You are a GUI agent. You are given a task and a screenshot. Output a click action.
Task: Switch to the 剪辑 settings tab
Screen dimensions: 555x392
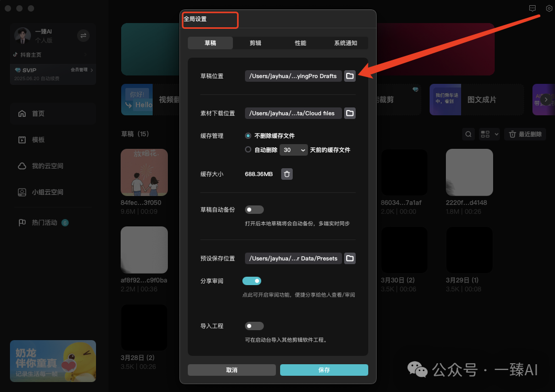[x=255, y=43]
